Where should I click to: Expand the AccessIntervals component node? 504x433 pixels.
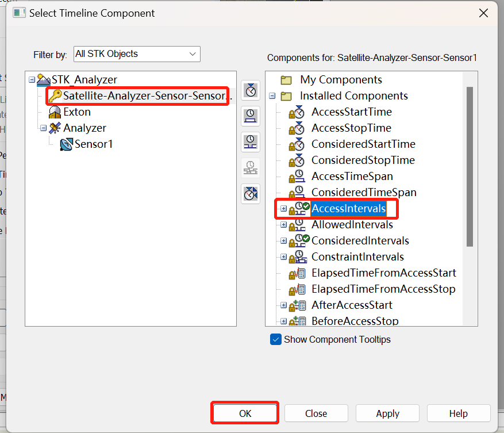[283, 209]
